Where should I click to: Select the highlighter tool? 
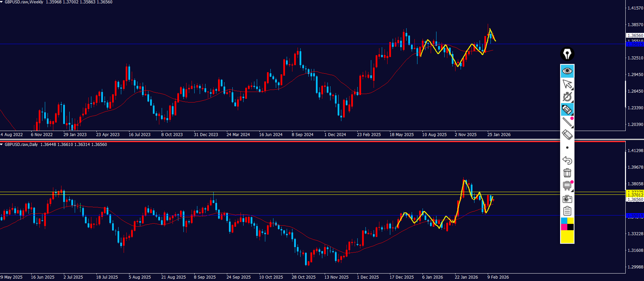(567, 110)
